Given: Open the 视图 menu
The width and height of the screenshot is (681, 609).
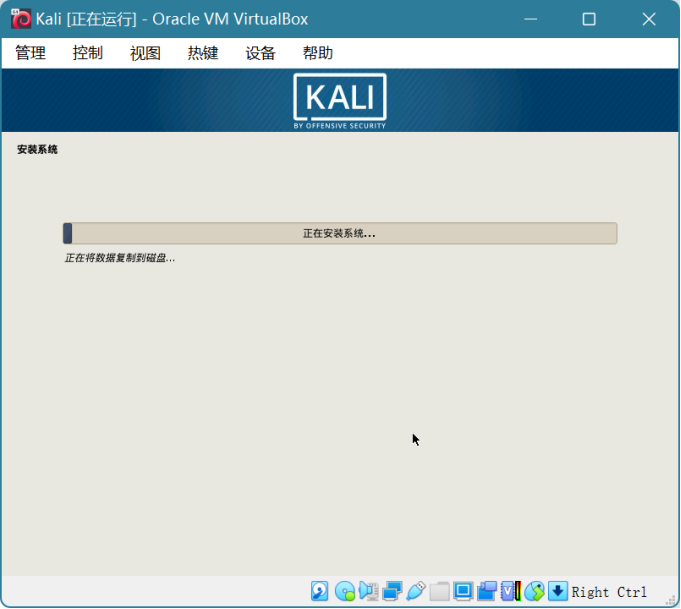Looking at the screenshot, I should point(145,53).
